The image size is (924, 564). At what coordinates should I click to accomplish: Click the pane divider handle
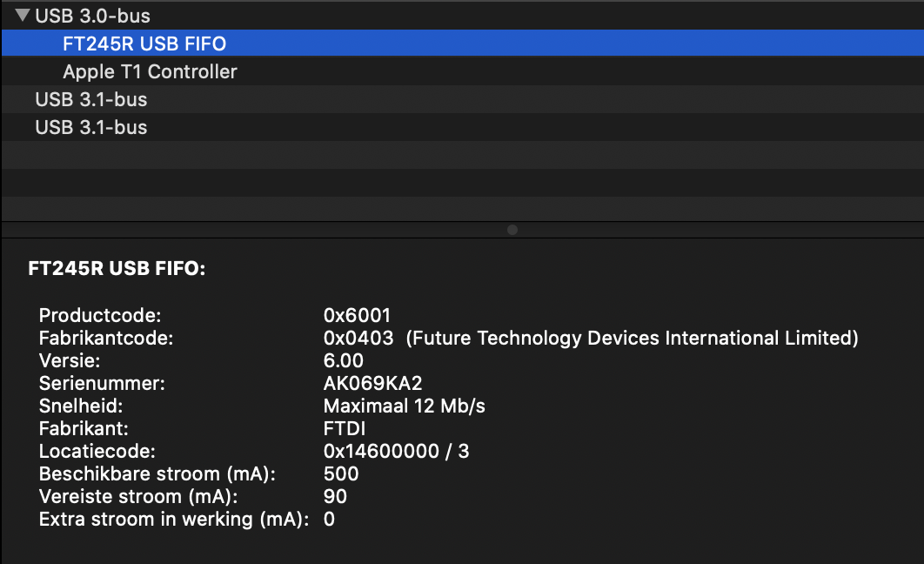(x=512, y=230)
